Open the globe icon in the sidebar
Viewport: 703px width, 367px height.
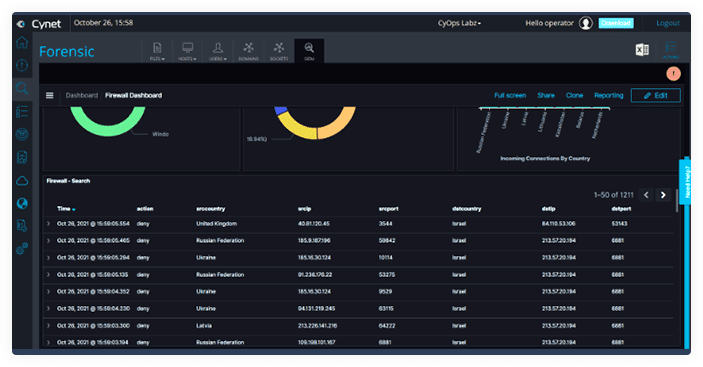click(22, 203)
